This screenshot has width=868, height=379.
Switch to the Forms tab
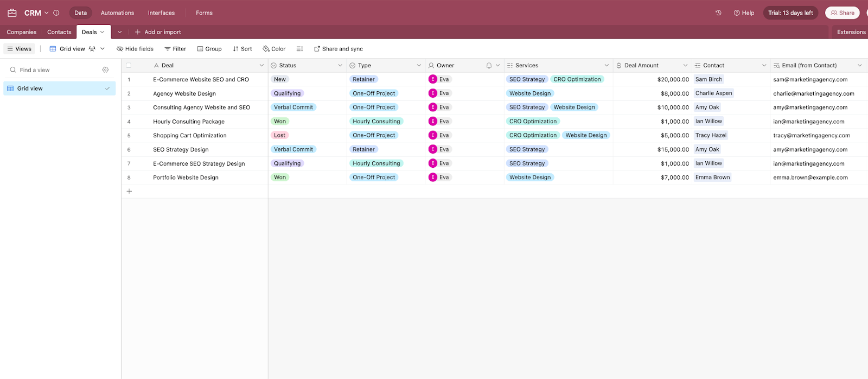pyautogui.click(x=204, y=12)
